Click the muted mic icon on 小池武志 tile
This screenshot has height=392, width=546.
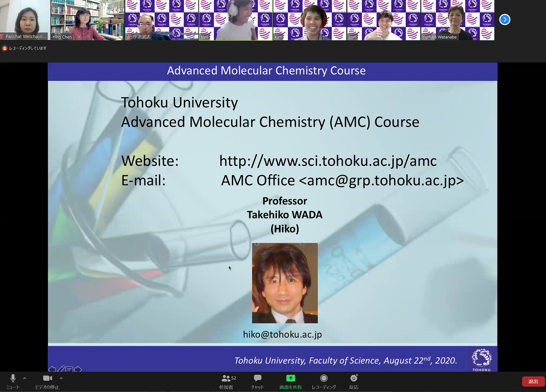point(129,36)
